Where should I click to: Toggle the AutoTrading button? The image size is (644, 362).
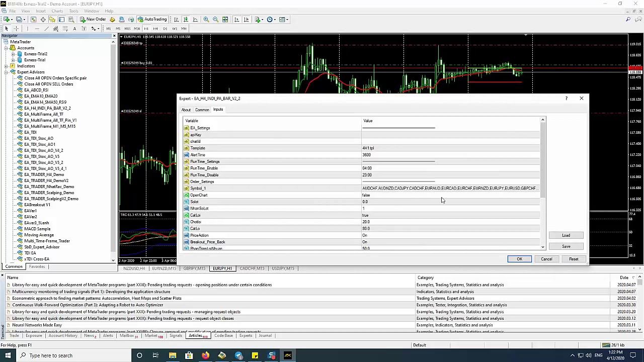click(x=152, y=19)
